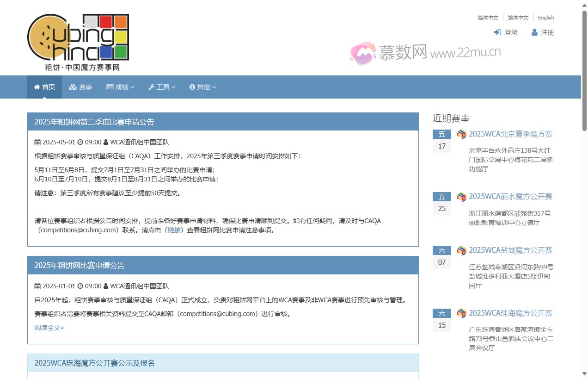Image resolution: width=588 pixels, height=379 pixels.
Task: Click the 阅读全文» link
Action: pos(49,327)
